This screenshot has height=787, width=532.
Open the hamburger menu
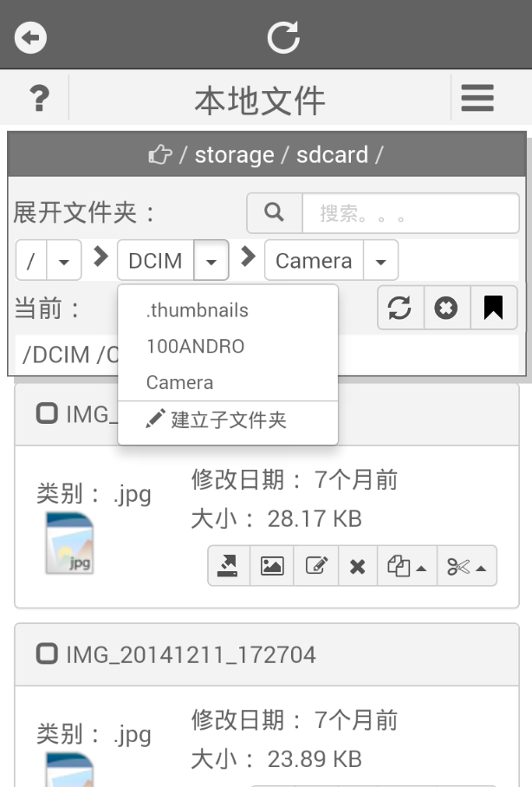coord(477,98)
